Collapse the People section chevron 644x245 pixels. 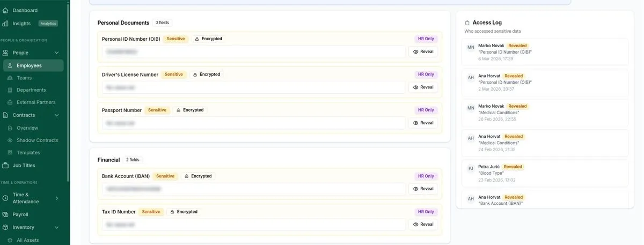(x=56, y=53)
